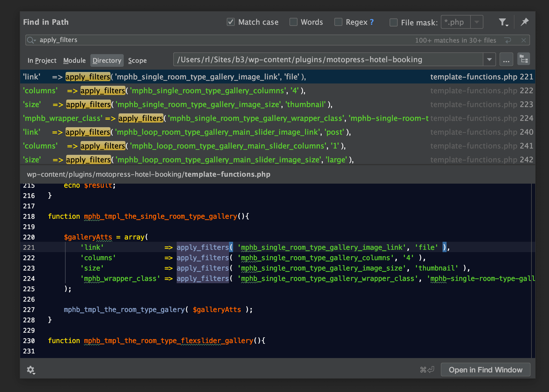Select result row template-functions.php 241
549x392 pixels.
[x=278, y=146]
